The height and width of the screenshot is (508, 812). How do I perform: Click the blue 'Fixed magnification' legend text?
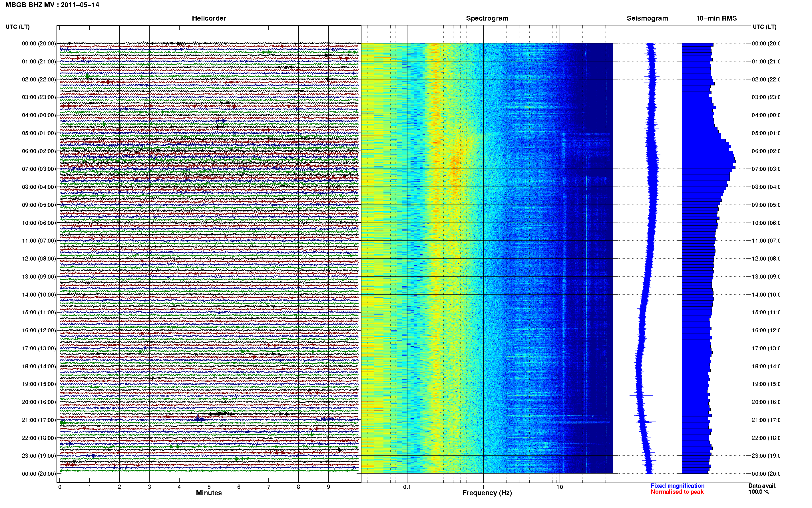pos(678,486)
